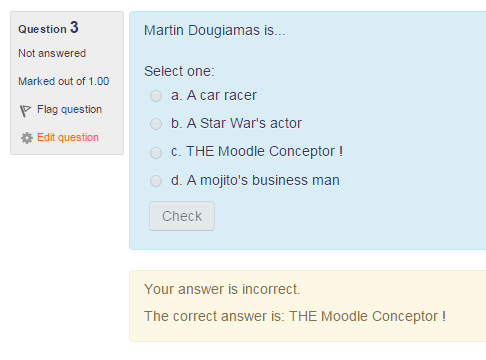The width and height of the screenshot is (486, 360).
Task: Click the answer label 'THE Moodle Conceptor !'
Action: (x=257, y=151)
